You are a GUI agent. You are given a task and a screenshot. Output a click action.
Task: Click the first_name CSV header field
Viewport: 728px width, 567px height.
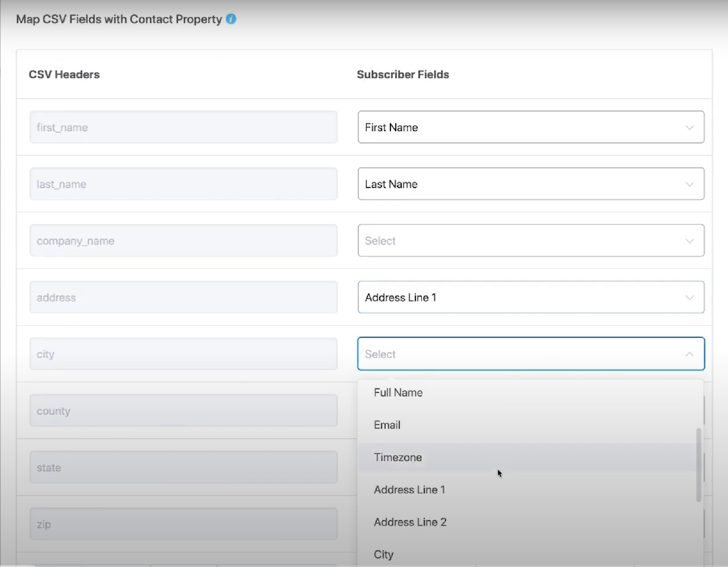point(183,127)
